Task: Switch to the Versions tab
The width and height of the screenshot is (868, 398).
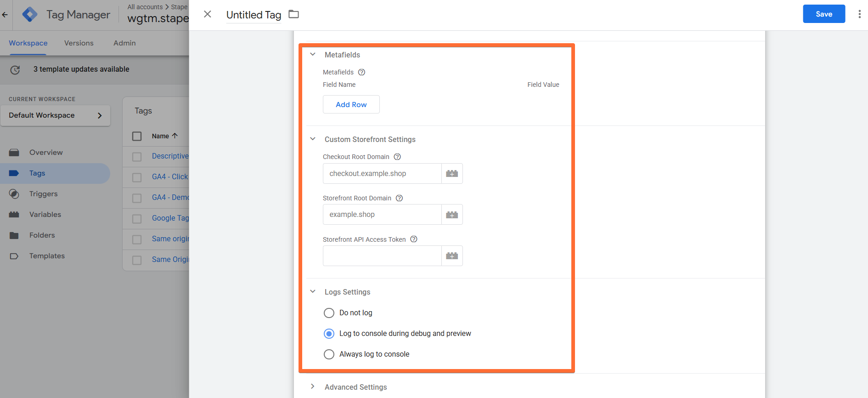Action: click(x=79, y=43)
